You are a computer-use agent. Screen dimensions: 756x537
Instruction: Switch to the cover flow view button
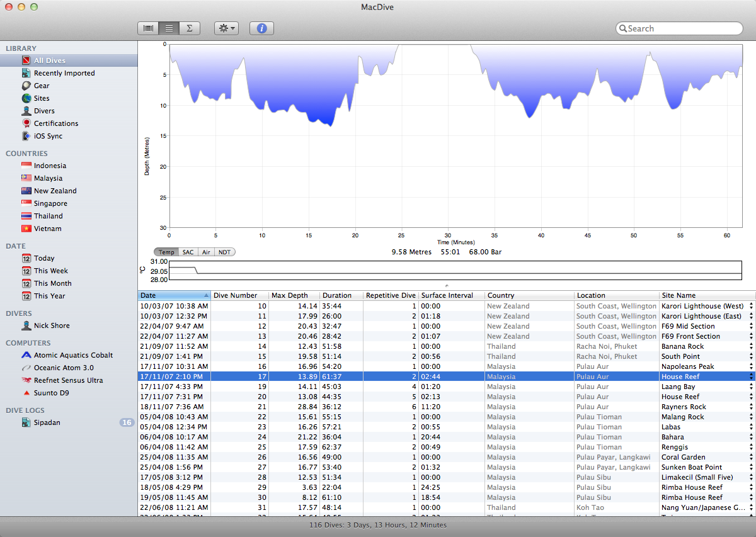click(x=148, y=28)
